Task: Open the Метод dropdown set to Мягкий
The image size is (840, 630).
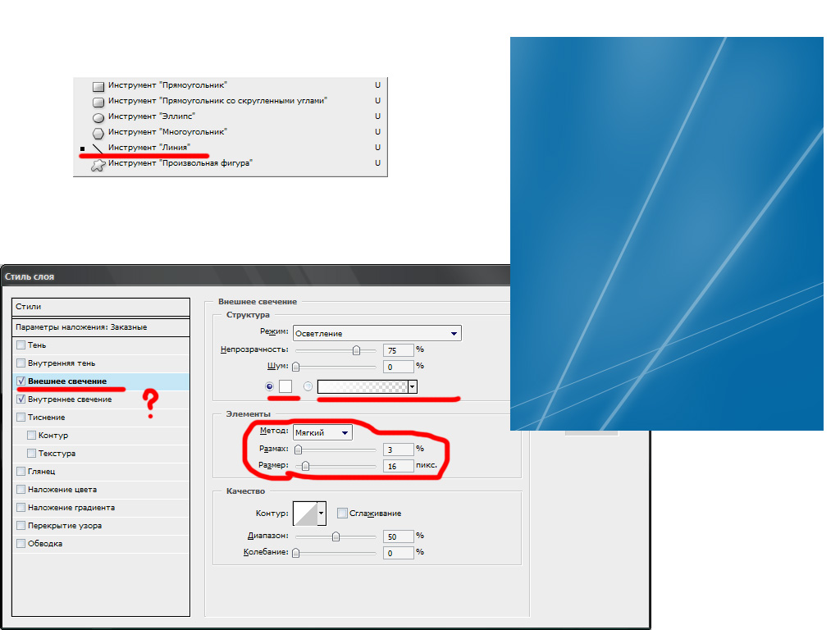Action: click(x=322, y=432)
